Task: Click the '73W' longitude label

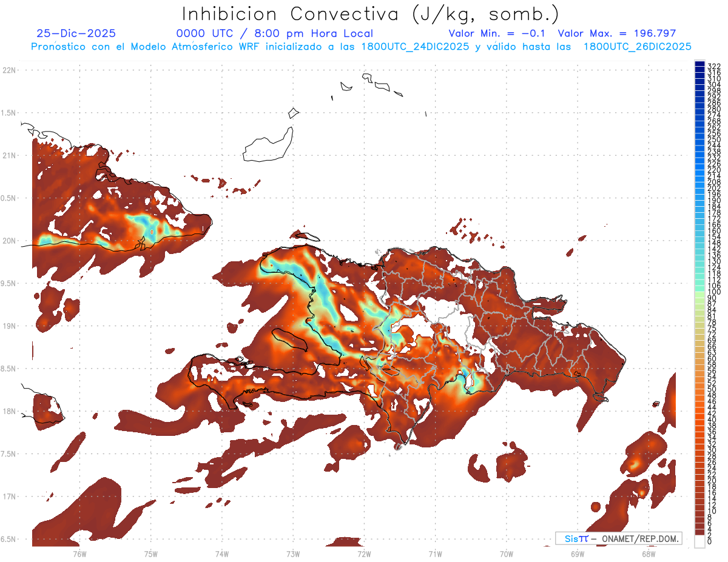Action: pos(293,554)
